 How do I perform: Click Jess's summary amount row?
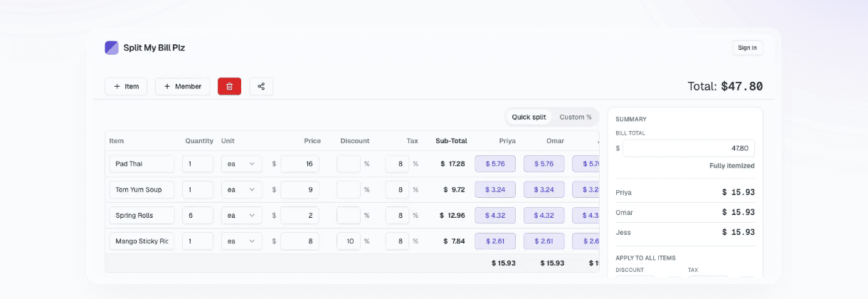[x=685, y=232]
